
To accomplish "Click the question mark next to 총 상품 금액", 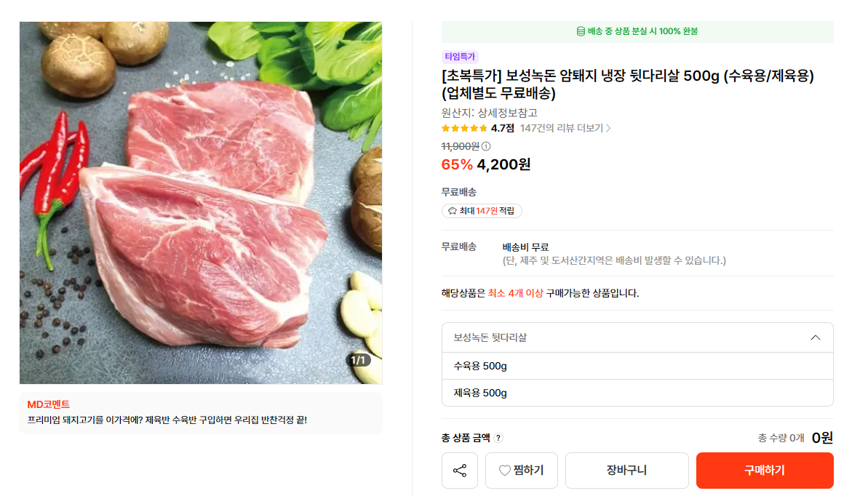I will 498,438.
